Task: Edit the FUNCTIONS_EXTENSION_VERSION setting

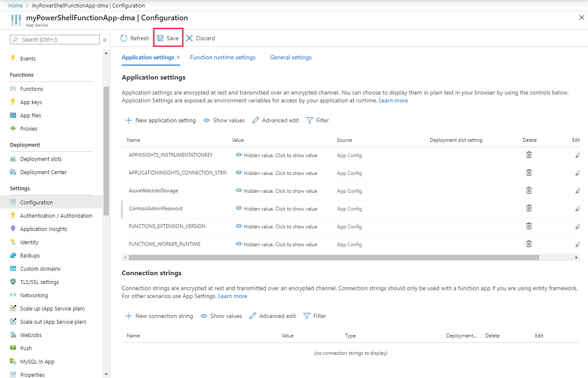Action: (577, 227)
